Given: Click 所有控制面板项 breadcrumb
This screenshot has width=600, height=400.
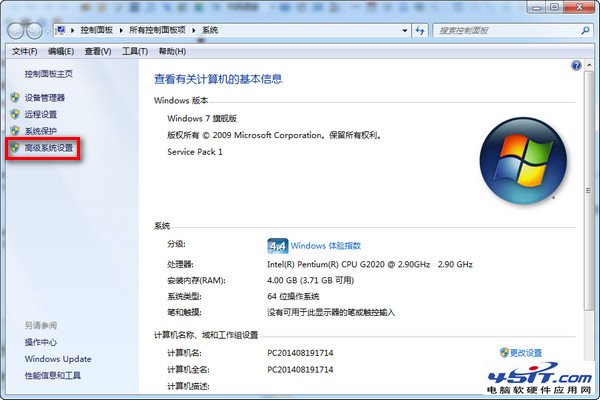Looking at the screenshot, I should click(157, 30).
